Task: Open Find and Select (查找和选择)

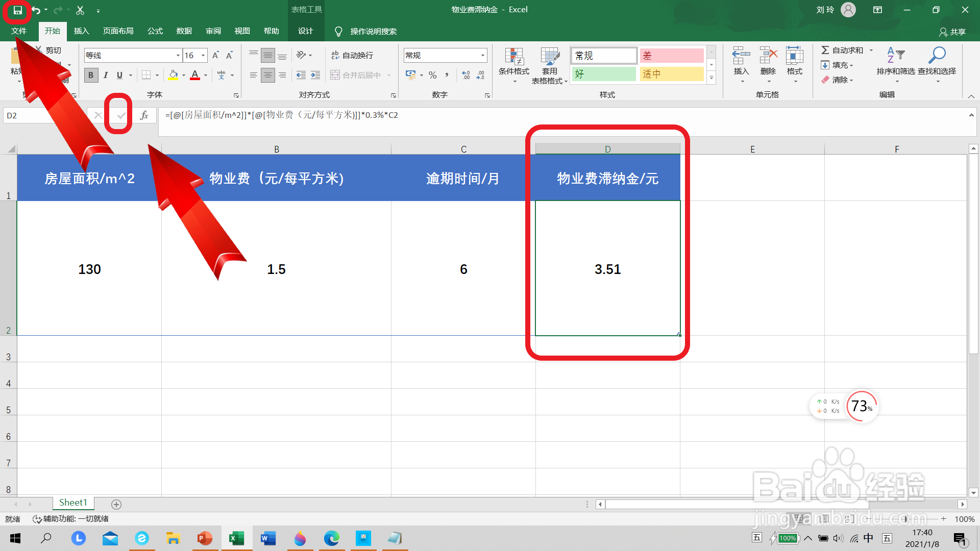Action: (937, 65)
